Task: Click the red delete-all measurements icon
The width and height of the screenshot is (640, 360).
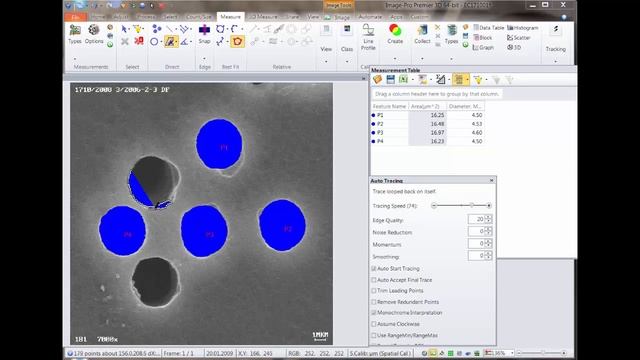Action: point(139,41)
